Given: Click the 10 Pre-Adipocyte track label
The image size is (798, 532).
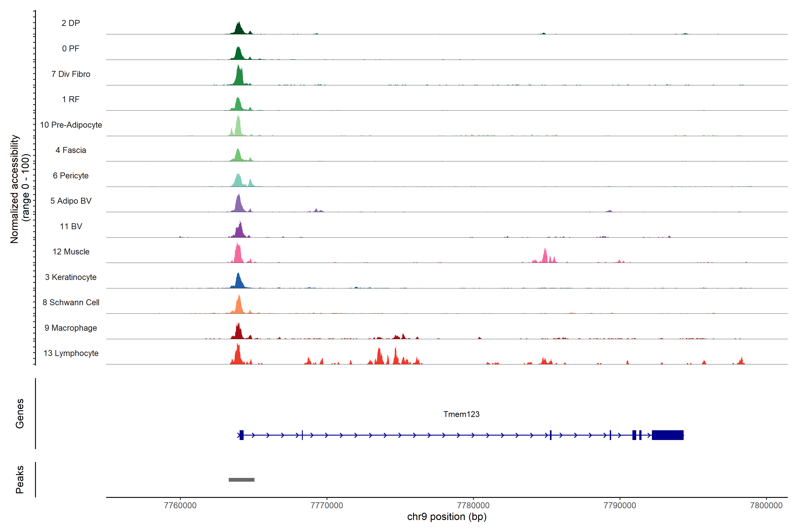Looking at the screenshot, I should [x=71, y=125].
